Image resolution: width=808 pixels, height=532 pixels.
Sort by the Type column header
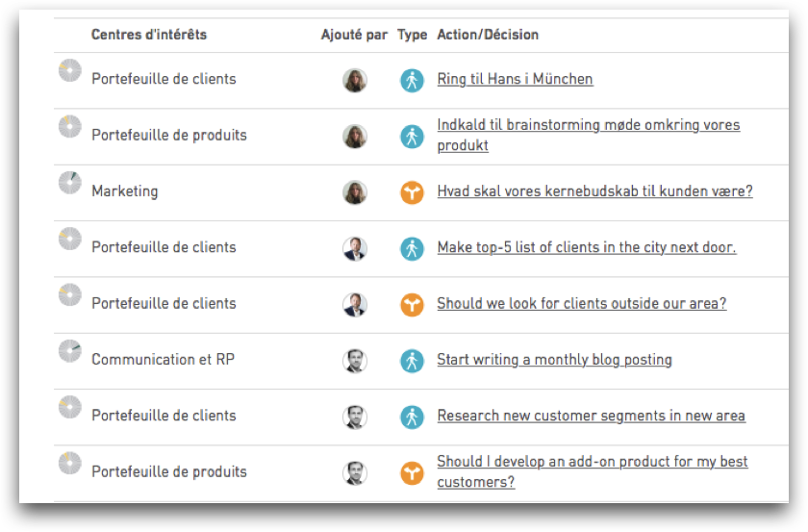[412, 35]
